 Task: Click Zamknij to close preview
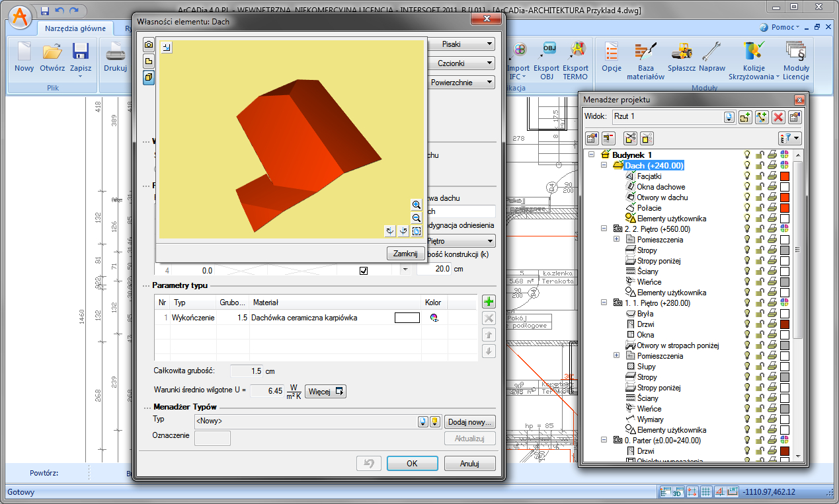(x=405, y=254)
